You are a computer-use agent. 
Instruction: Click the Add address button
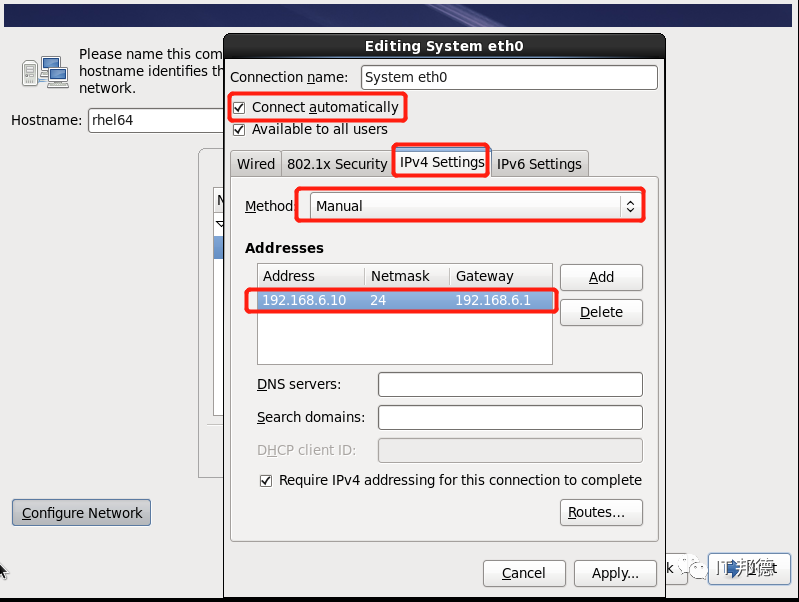click(x=601, y=277)
